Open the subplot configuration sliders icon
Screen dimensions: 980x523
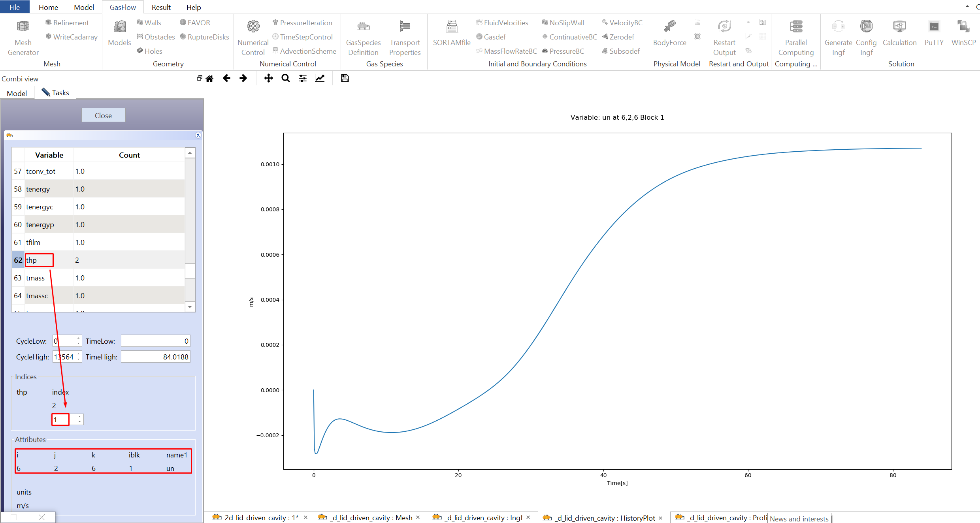303,79
